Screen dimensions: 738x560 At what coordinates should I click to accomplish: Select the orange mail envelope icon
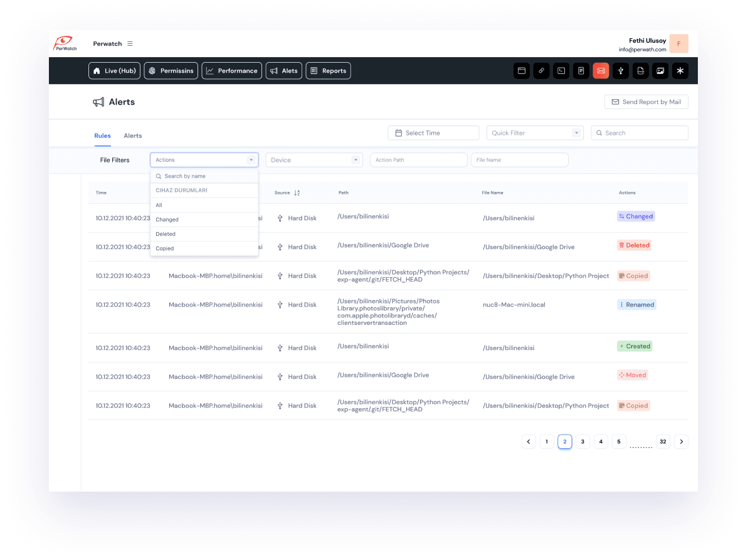[601, 71]
